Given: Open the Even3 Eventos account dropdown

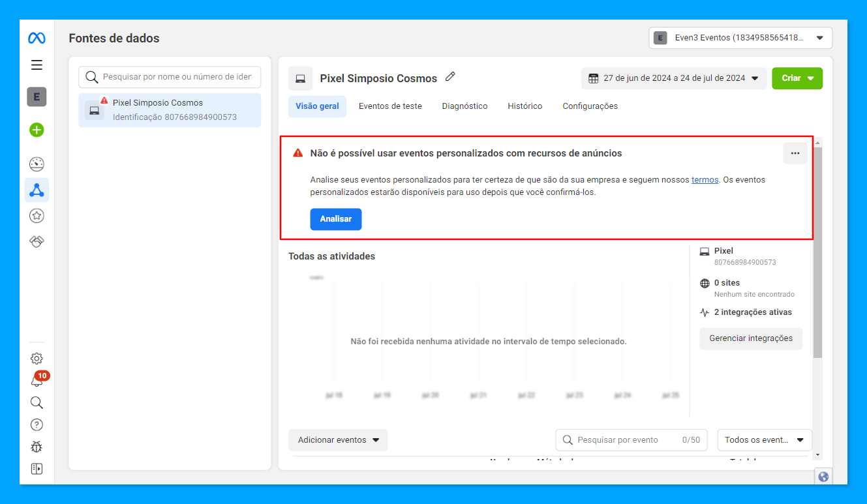Looking at the screenshot, I should coord(740,38).
